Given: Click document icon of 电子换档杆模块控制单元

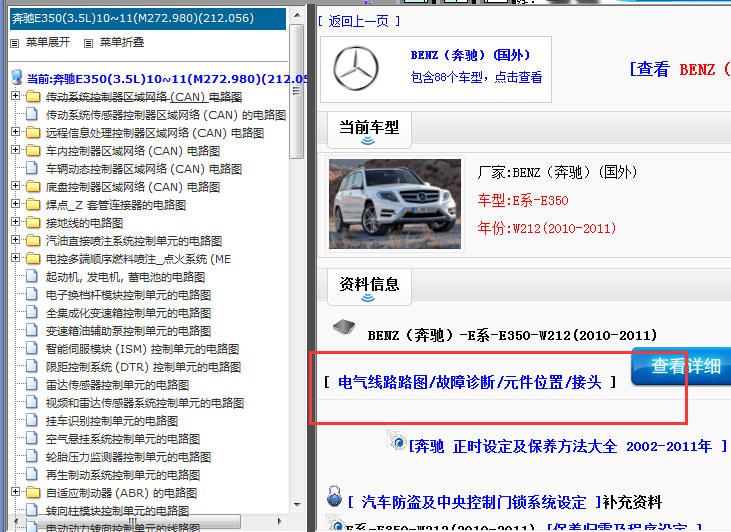Looking at the screenshot, I should coord(32,295).
